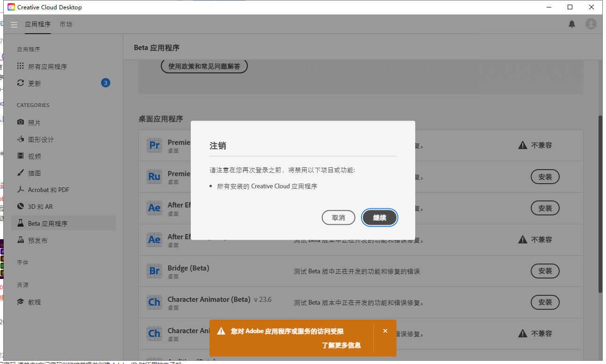Click the blue updates badge 3

pyautogui.click(x=106, y=83)
